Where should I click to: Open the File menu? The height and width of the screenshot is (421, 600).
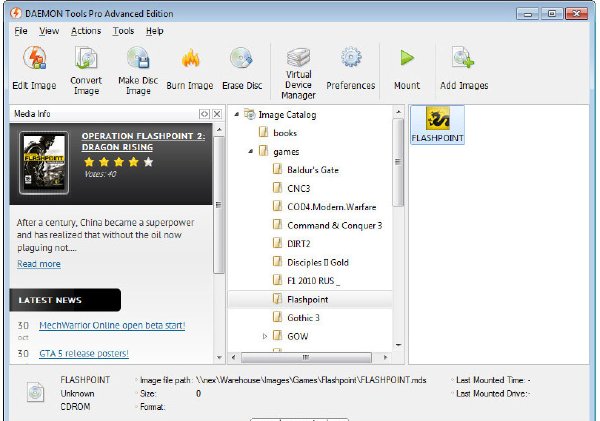[21, 31]
